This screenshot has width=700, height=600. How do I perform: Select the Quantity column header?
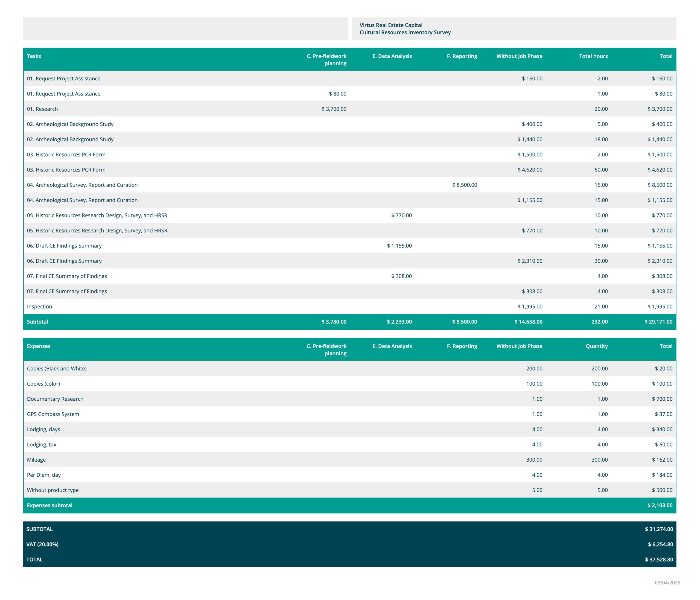(x=596, y=346)
